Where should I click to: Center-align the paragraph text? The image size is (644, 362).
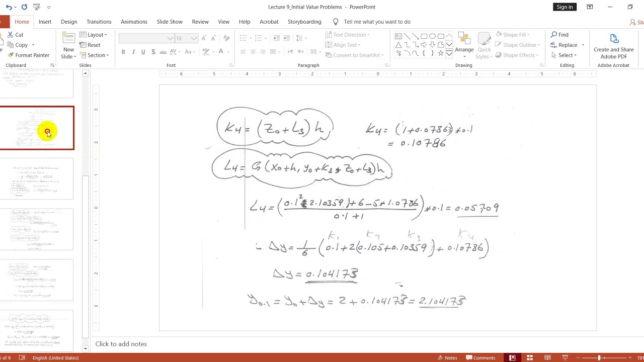point(253,52)
